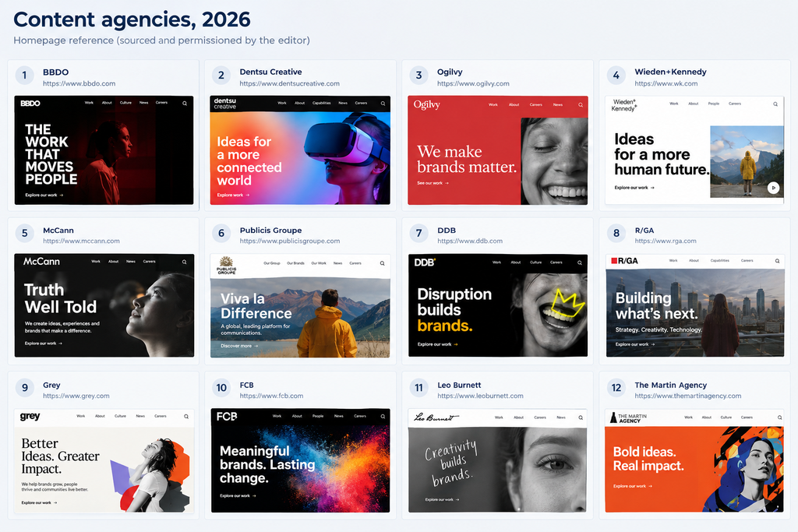Image resolution: width=798 pixels, height=532 pixels.
Task: Click the Publicis Groupe lion logo
Action: coord(227,266)
